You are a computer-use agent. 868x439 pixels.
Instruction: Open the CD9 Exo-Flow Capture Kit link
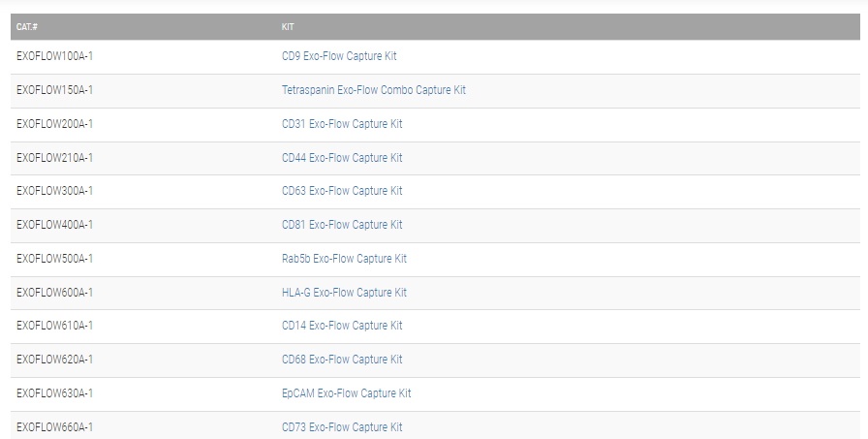point(339,56)
